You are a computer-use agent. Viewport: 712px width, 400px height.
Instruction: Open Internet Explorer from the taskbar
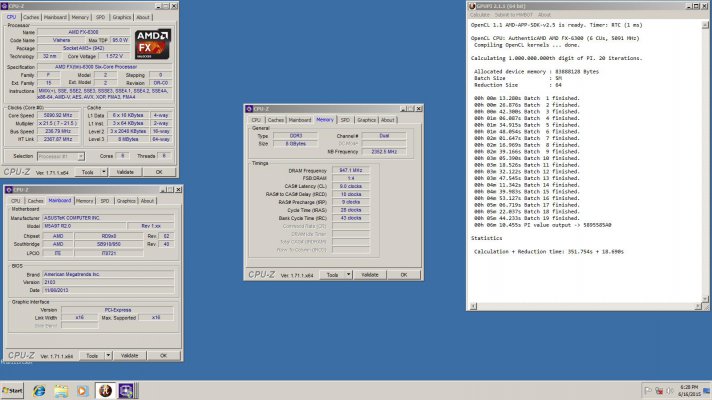click(39, 390)
